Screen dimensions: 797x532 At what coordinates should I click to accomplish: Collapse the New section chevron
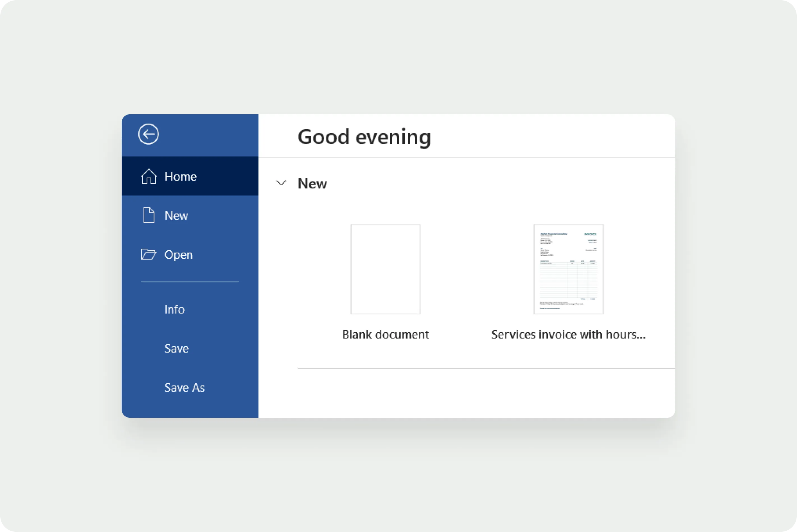point(281,183)
